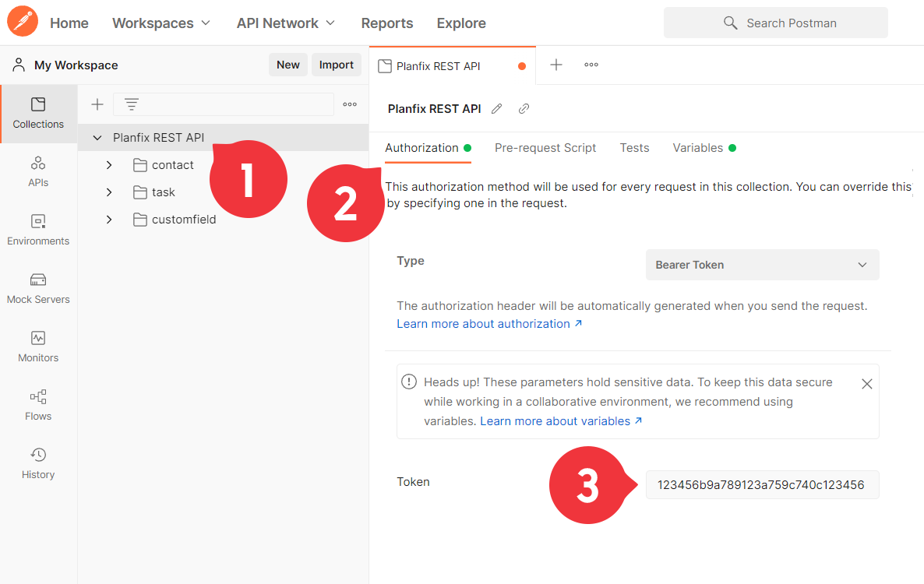
Task: Open Environments in the sidebar
Action: [38, 230]
